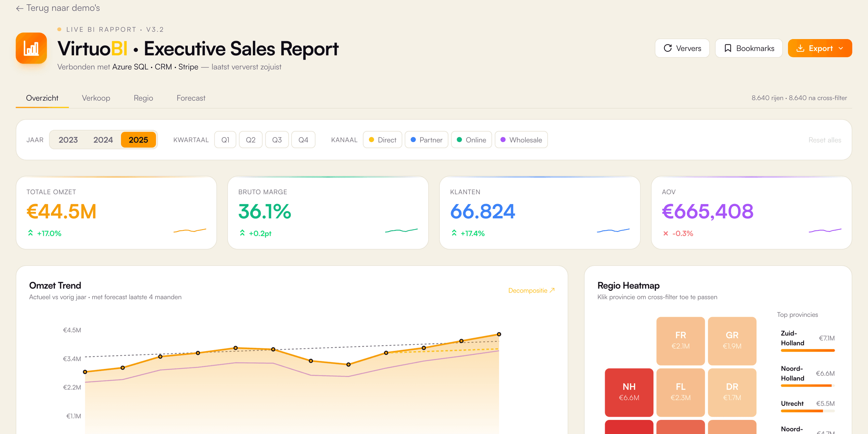Click the up-arrow trend icon under Totale Omzet
868x434 pixels.
pos(30,233)
